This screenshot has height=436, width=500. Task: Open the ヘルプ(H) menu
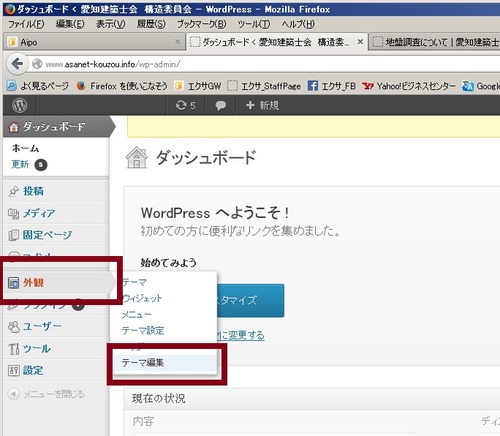coord(298,24)
